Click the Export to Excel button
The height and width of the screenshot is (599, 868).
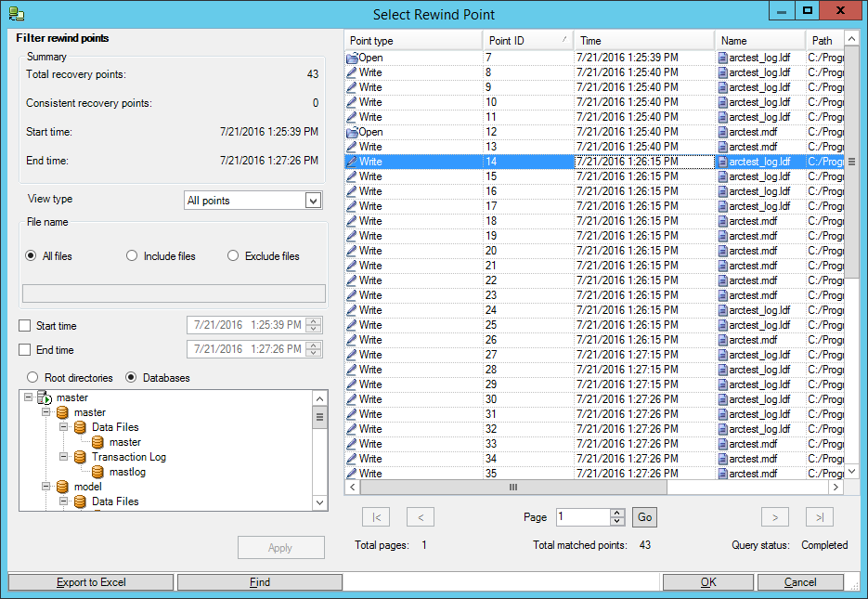[91, 582]
